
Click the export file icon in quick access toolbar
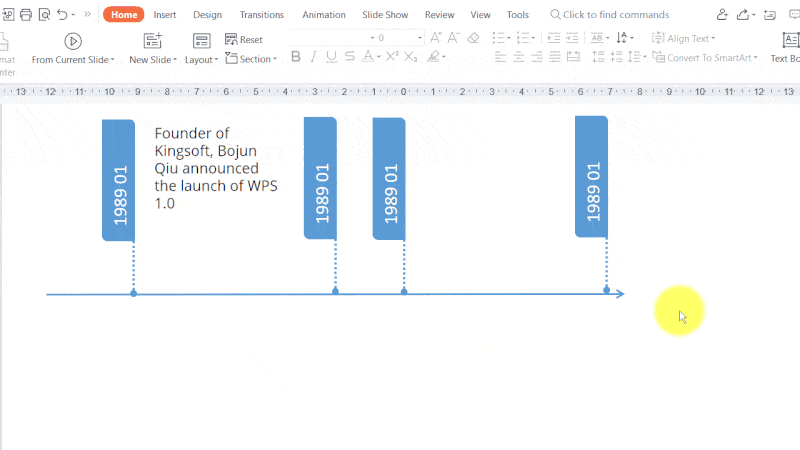click(x=8, y=14)
